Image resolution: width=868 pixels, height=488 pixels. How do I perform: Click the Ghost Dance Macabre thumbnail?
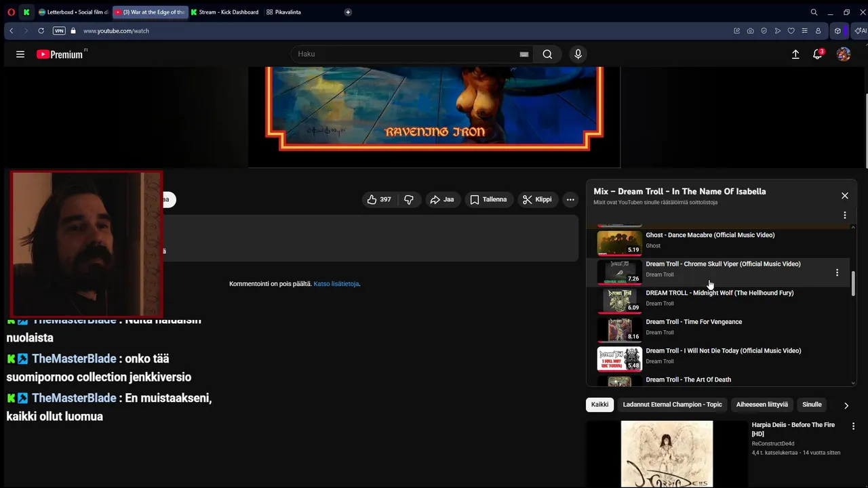(x=619, y=243)
